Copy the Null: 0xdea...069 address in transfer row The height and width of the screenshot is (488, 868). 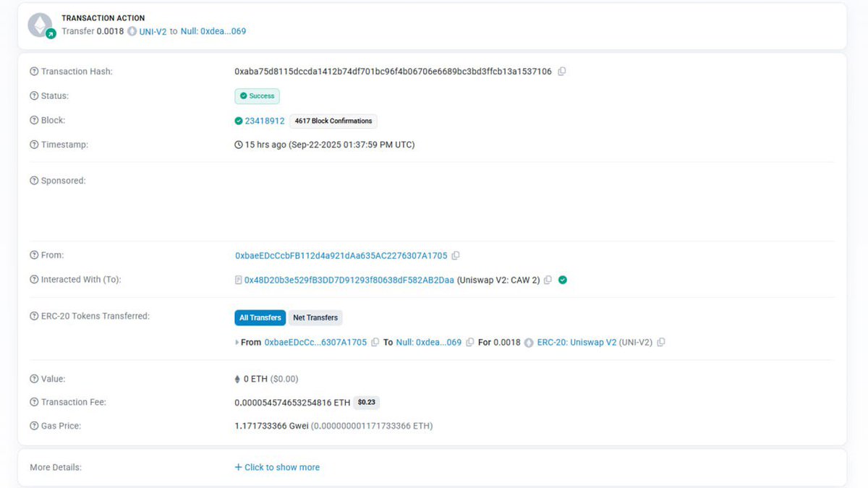click(470, 342)
